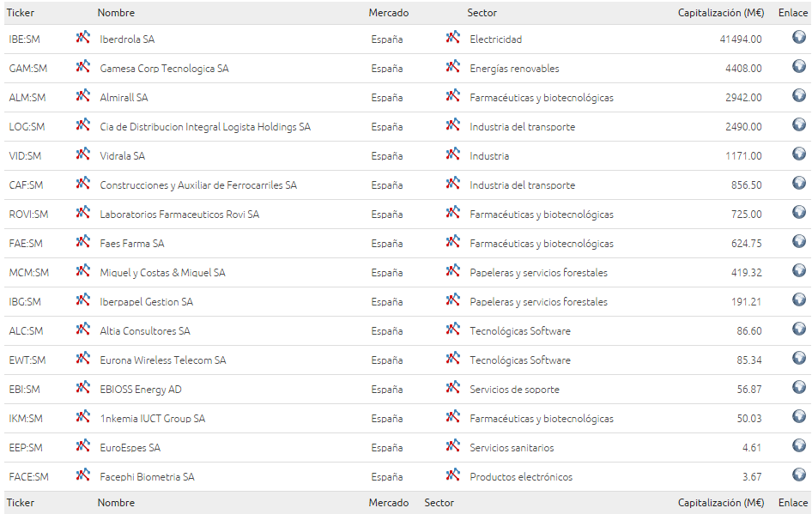This screenshot has height=514, width=812.
Task: Click chart icon next to Gamesa Corp Tecnologica
Action: pos(83,66)
